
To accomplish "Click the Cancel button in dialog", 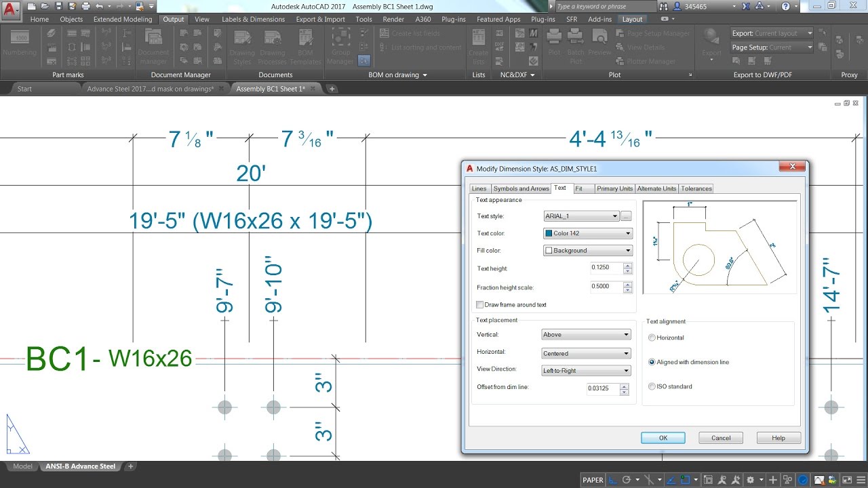I will click(x=721, y=438).
